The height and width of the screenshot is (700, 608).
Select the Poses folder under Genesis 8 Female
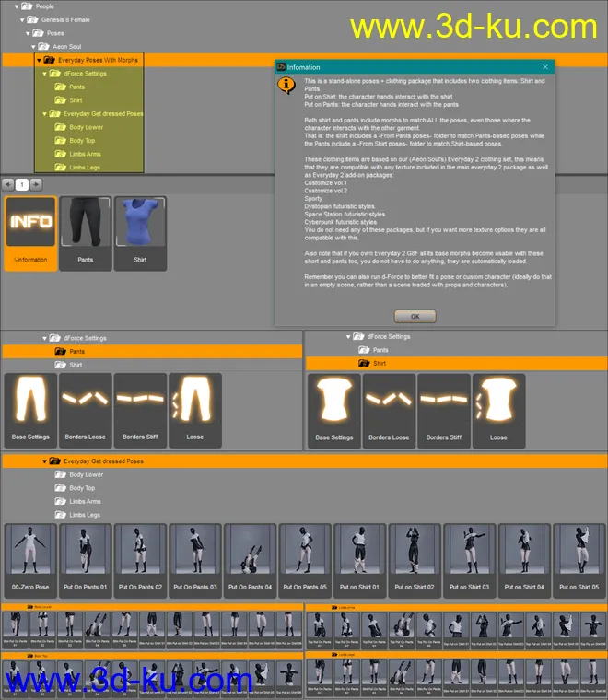point(55,32)
